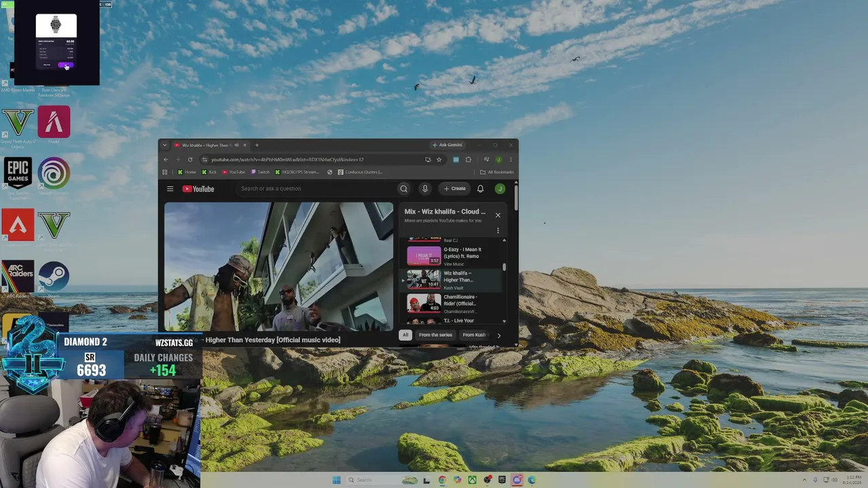Open the Apex Legends desktop shortcut
Image resolution: width=868 pixels, height=488 pixels.
click(18, 226)
